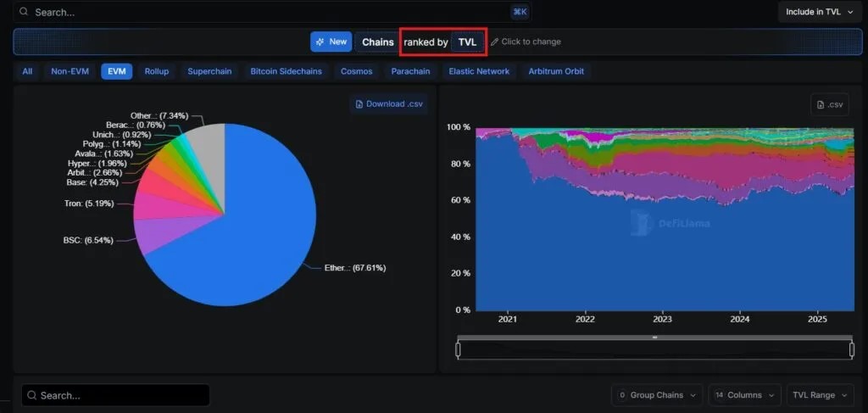Viewport: 868px width, 413px height.
Task: Click the Berac..: (0.76%) label
Action: click(x=135, y=126)
